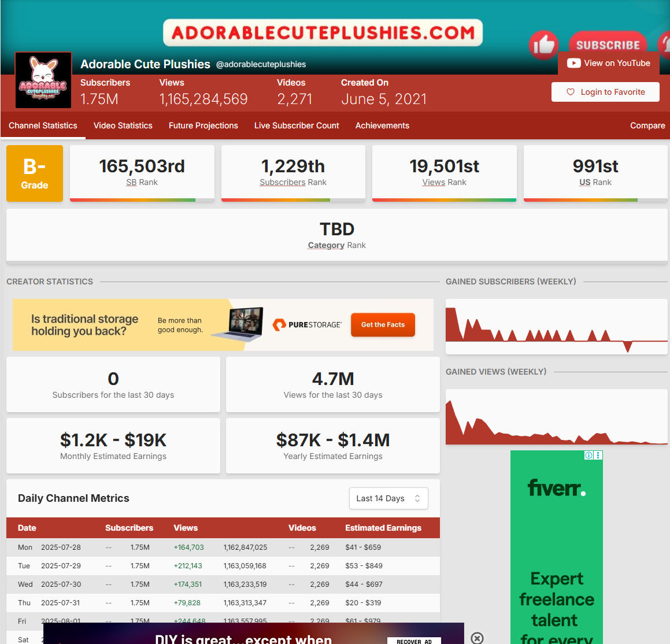Click the B- Grade badge
This screenshot has width=670, height=644.
coord(35,173)
